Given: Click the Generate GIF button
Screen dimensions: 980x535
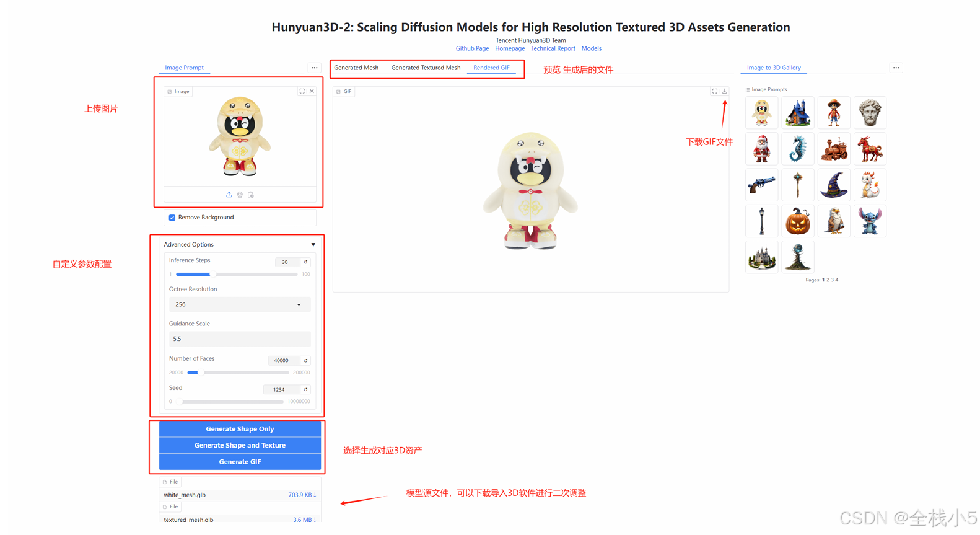Looking at the screenshot, I should pyautogui.click(x=240, y=462).
